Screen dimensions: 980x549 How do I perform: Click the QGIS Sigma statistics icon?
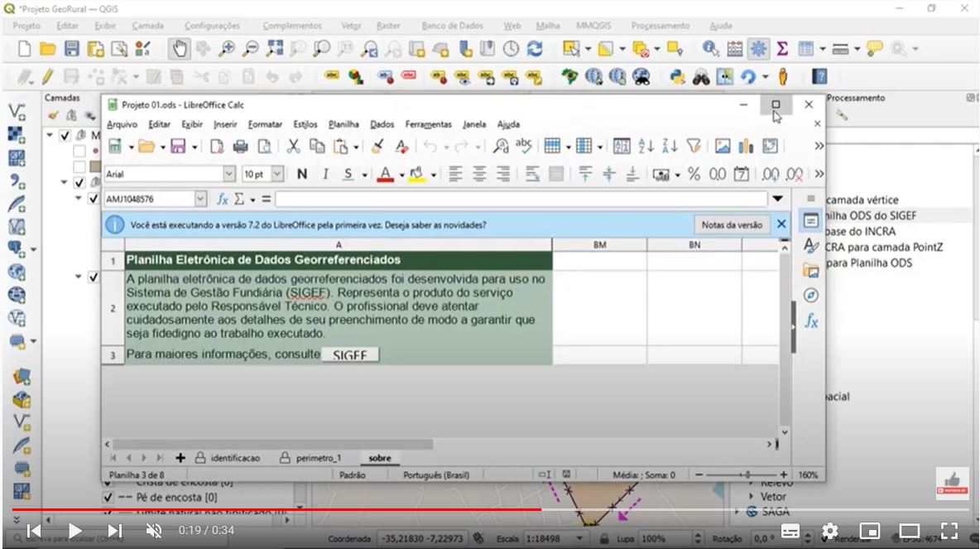[x=782, y=49]
